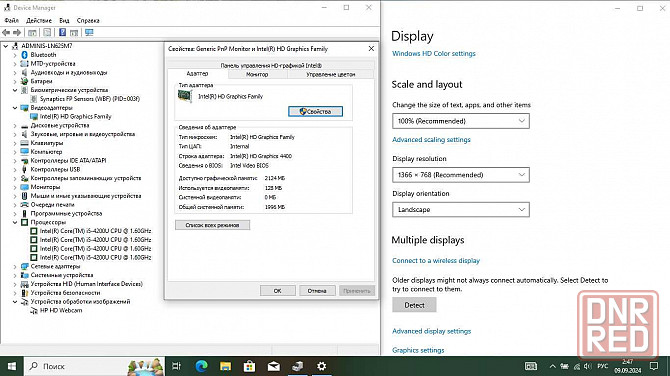Collapse the Видеоадаптеры node
Image resolution: width=670 pixels, height=376 pixels.
pos(15,108)
